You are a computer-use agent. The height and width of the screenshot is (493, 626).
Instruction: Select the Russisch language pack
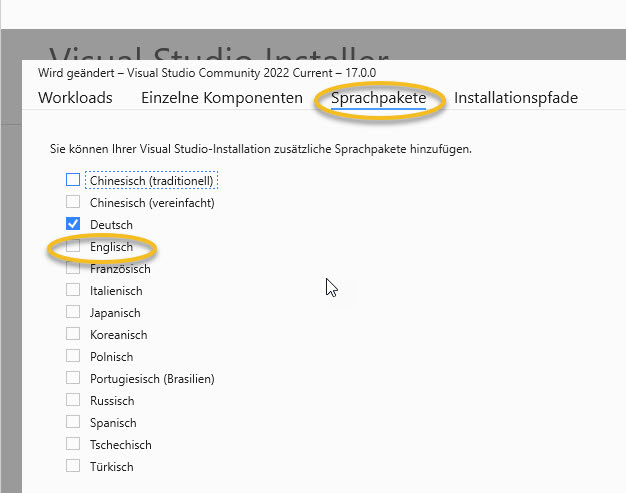coord(73,400)
